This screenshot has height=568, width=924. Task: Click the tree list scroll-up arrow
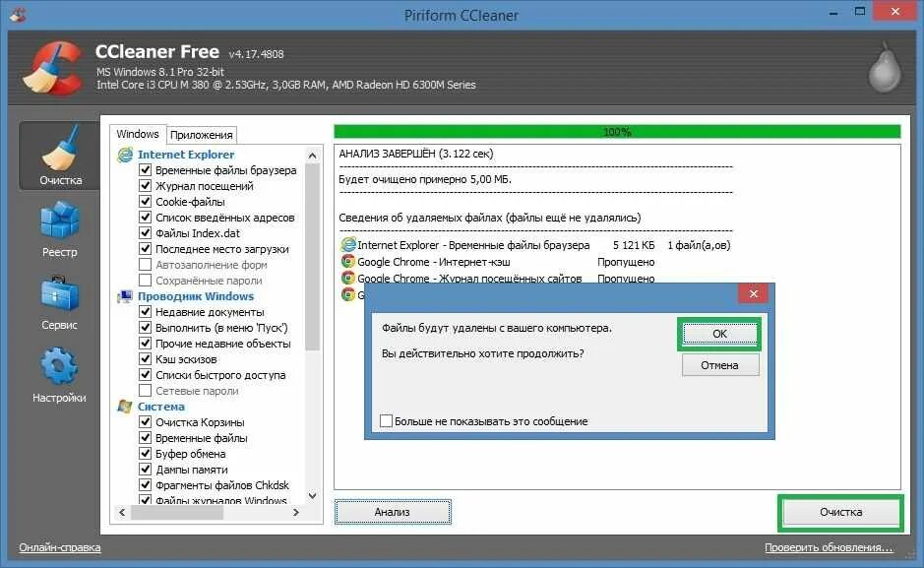pos(312,156)
